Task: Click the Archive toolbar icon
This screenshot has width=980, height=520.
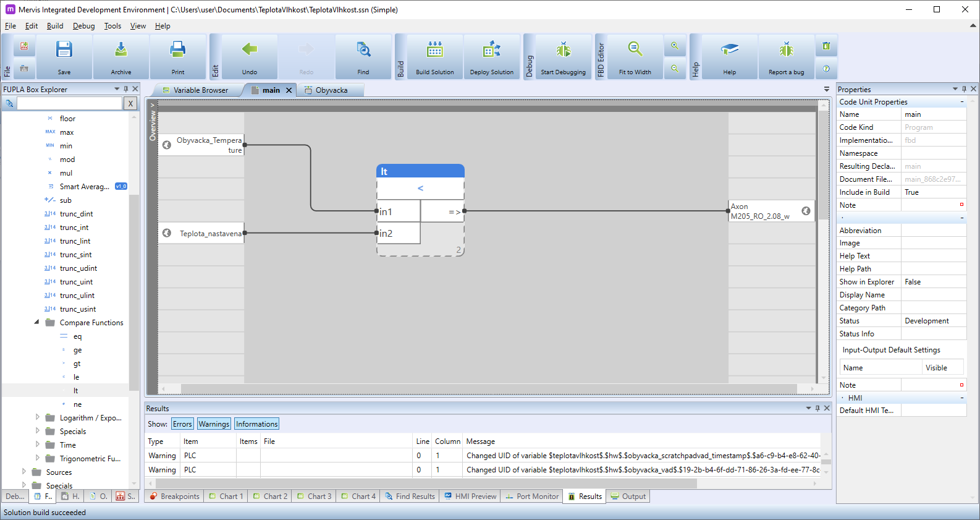Action: point(121,51)
